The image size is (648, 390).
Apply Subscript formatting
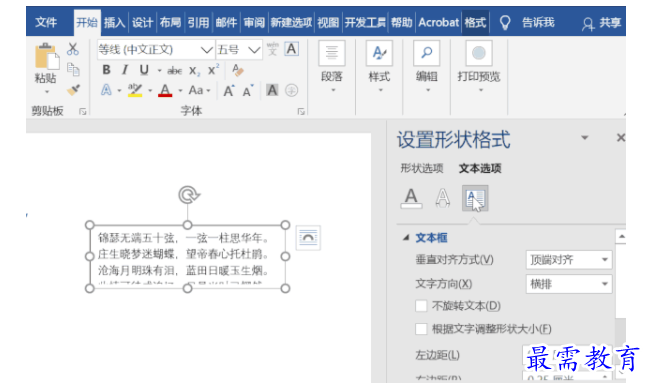[194, 71]
